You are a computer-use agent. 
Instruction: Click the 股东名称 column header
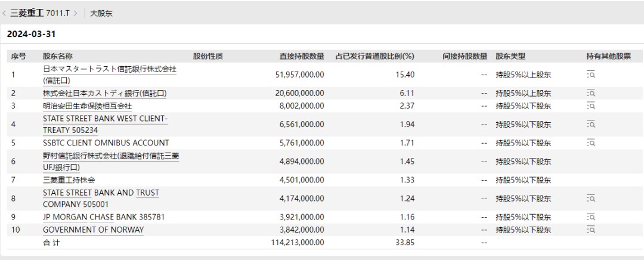[x=57, y=56]
